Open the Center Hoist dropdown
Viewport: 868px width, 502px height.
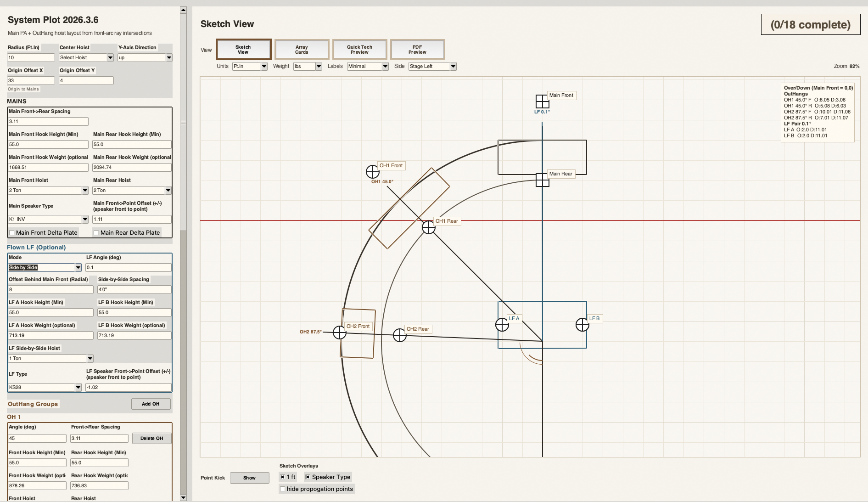click(x=86, y=57)
